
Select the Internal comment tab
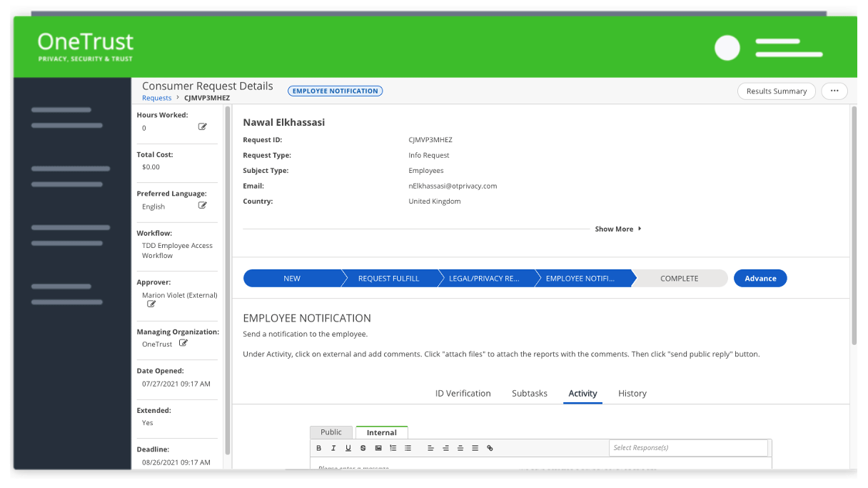point(382,432)
